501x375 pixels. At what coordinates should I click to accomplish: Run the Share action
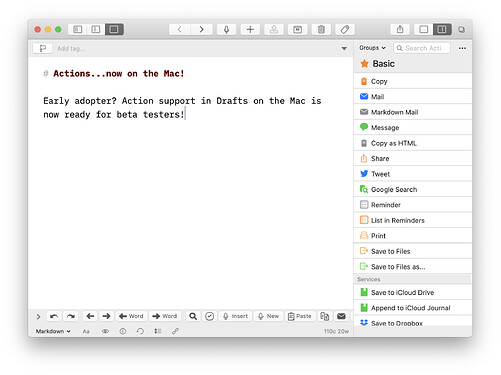[x=413, y=158]
